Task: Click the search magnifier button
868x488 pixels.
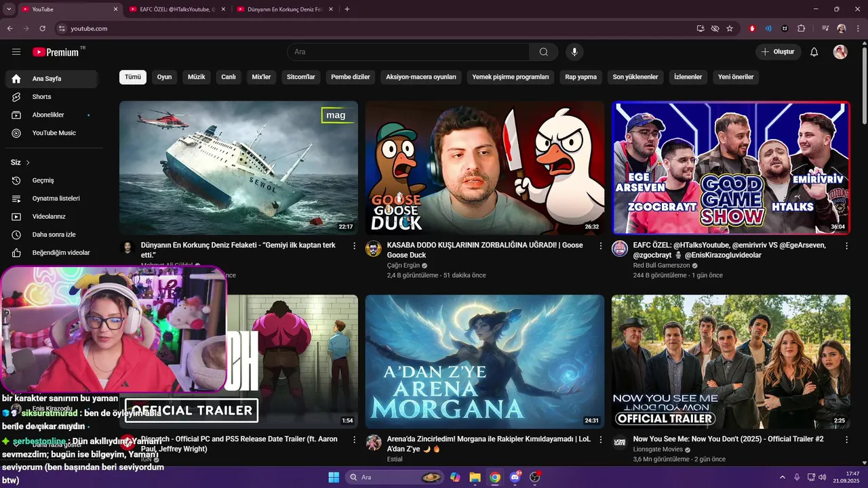Action: (544, 52)
